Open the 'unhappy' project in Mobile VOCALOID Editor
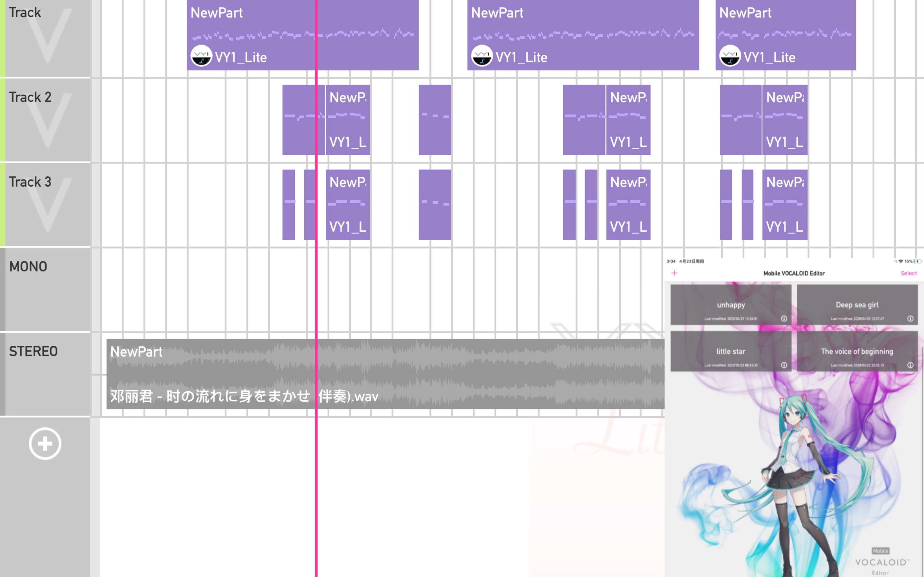 coord(730,305)
